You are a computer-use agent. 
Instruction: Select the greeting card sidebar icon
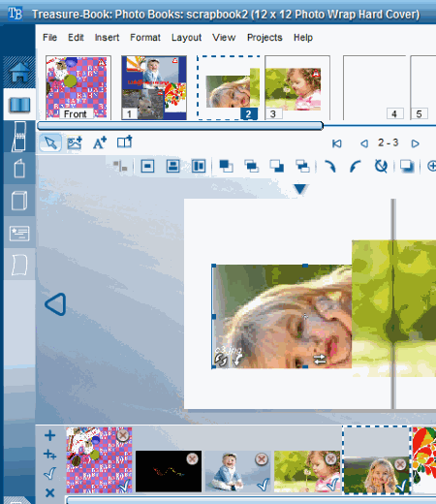19,234
